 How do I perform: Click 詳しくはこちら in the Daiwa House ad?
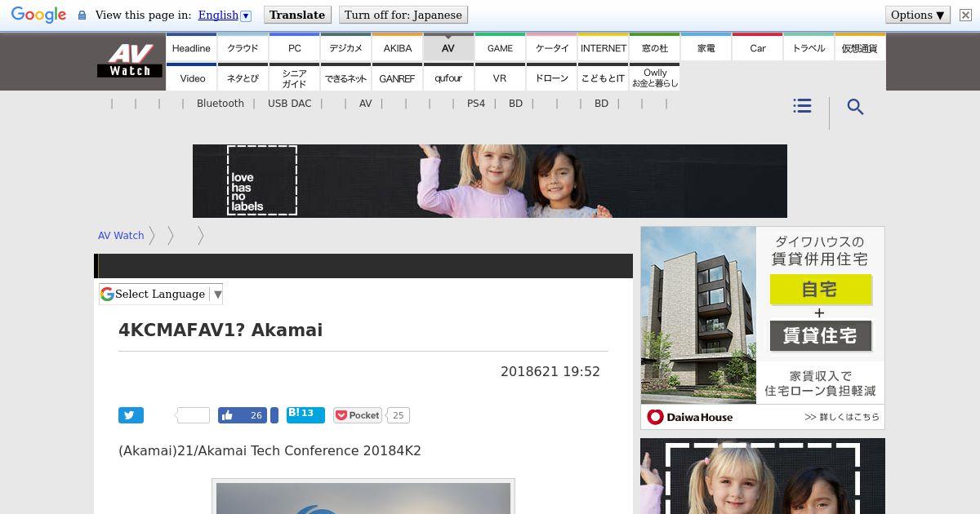click(x=843, y=417)
